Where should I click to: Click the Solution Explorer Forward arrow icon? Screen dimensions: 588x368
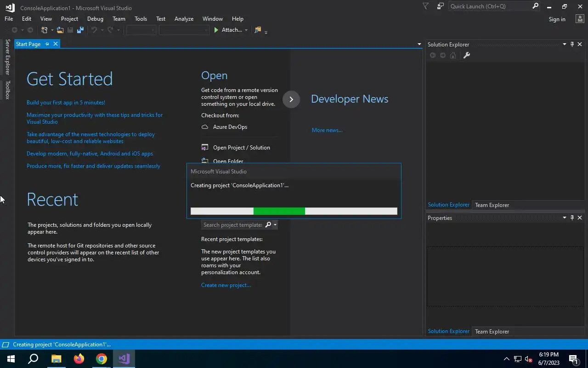pyautogui.click(x=443, y=55)
